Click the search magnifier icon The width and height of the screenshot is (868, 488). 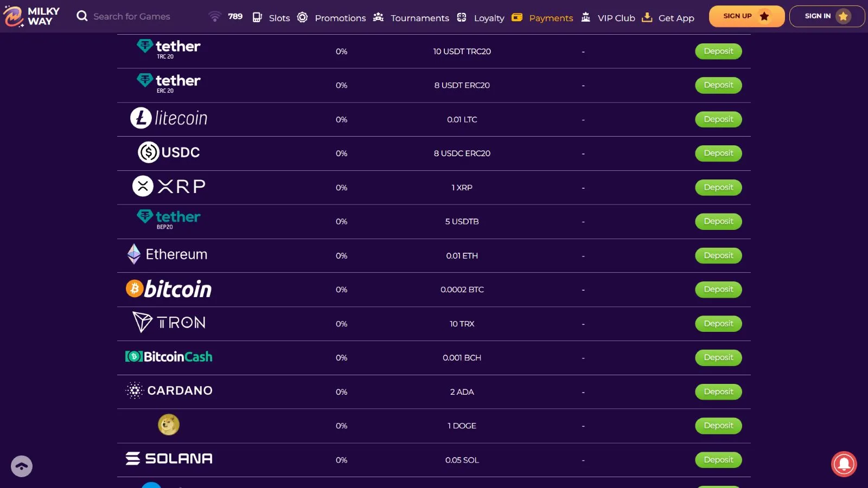point(82,16)
